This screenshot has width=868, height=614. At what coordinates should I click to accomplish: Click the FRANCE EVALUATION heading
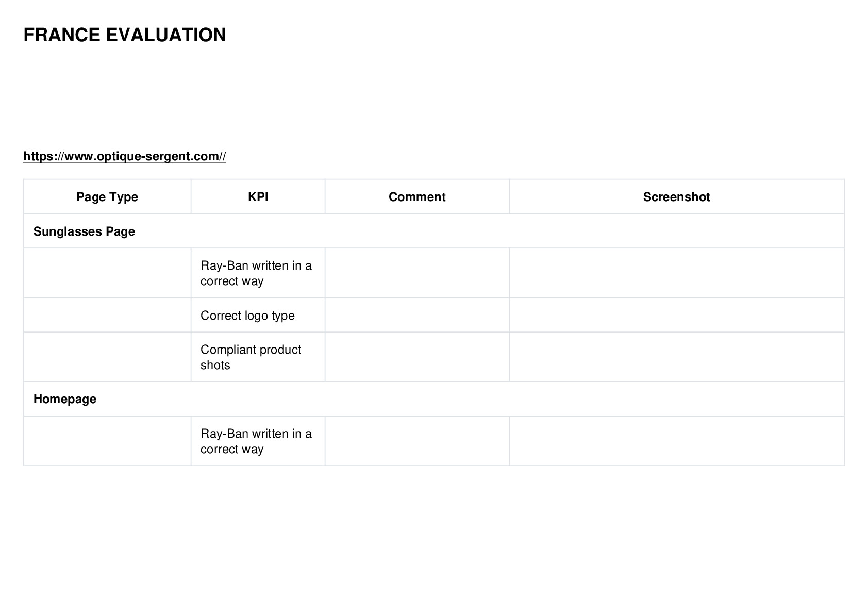coord(125,35)
